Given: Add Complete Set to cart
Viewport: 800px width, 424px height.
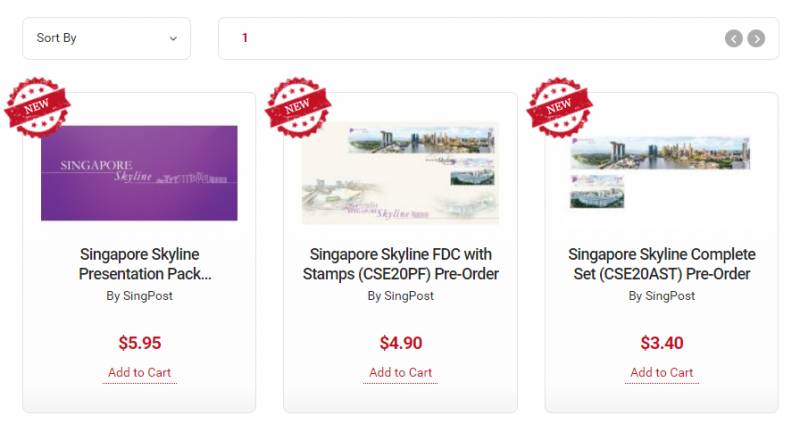Looking at the screenshot, I should click(662, 373).
